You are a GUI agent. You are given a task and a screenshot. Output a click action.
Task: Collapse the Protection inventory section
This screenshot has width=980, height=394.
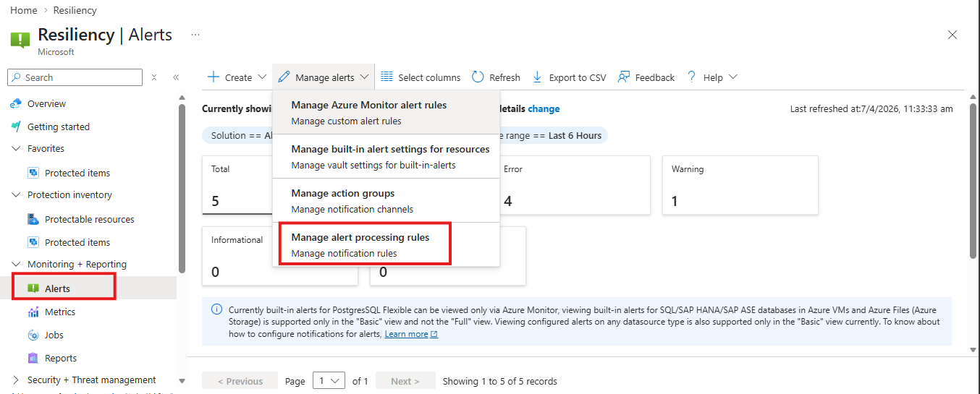pyautogui.click(x=16, y=194)
